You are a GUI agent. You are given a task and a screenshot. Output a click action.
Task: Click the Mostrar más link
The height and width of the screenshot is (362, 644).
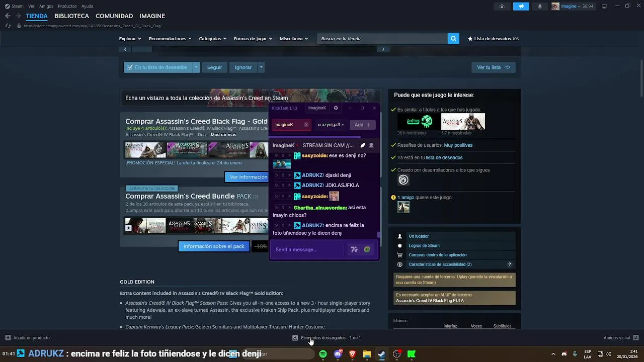223,135
